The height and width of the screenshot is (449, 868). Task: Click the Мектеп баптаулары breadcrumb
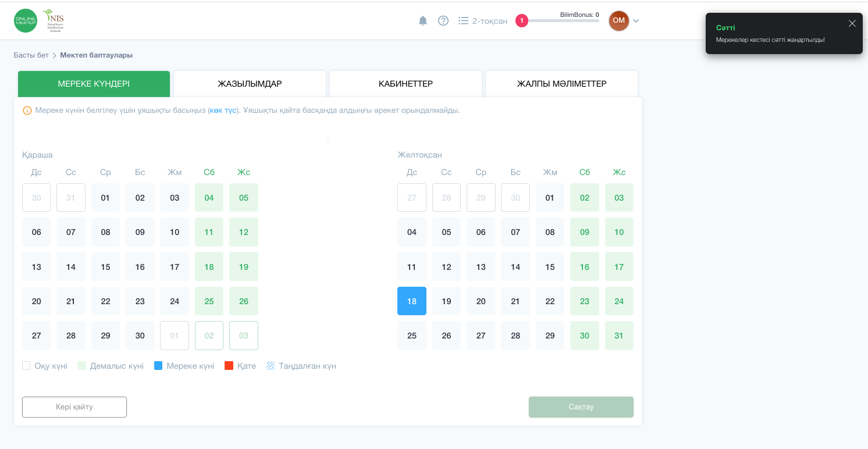(x=97, y=55)
